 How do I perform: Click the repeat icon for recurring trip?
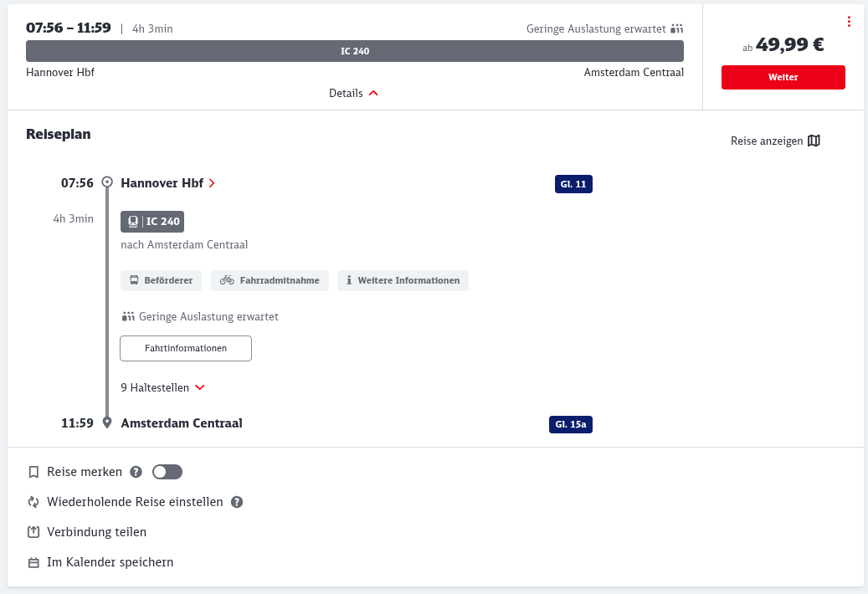33,502
